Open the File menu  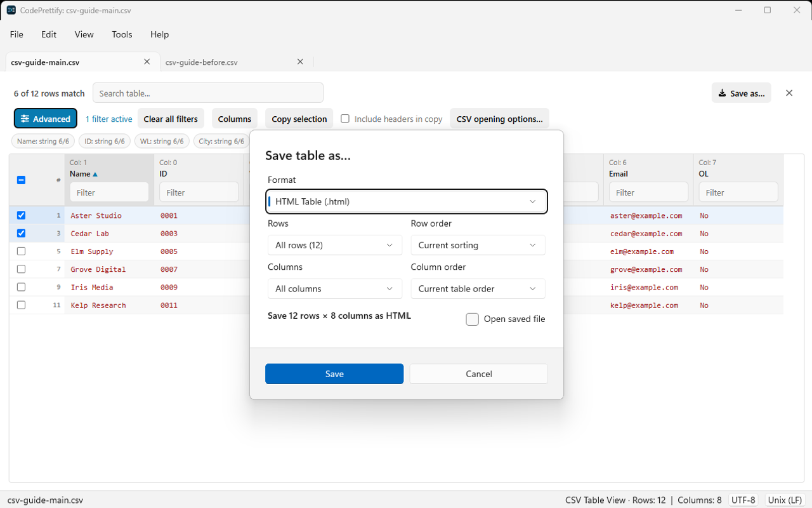16,34
